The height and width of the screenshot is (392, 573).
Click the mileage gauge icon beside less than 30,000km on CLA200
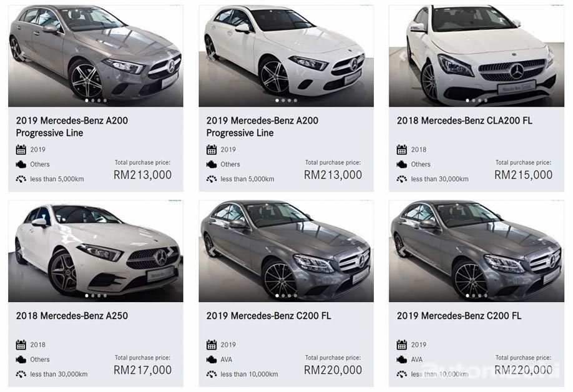point(402,179)
